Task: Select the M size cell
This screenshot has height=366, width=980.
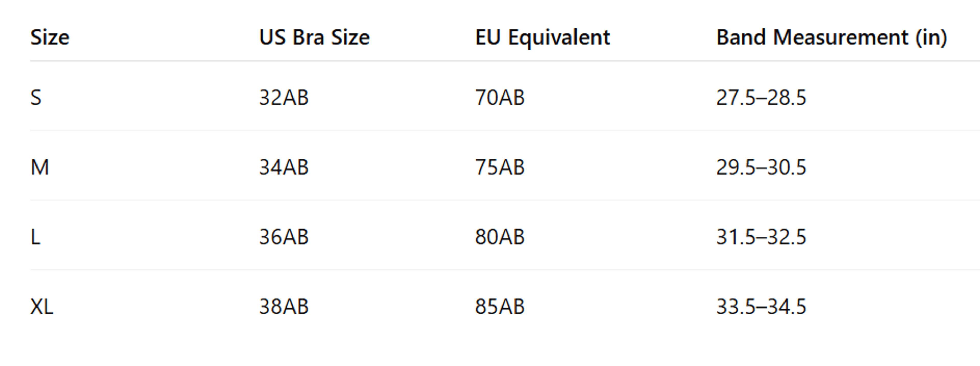Action: tap(40, 167)
